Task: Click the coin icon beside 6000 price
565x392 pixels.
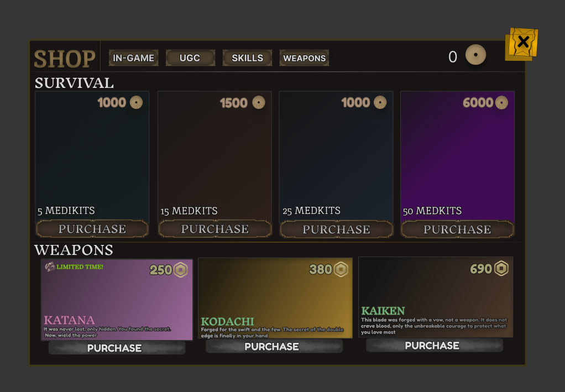Action: (x=501, y=103)
